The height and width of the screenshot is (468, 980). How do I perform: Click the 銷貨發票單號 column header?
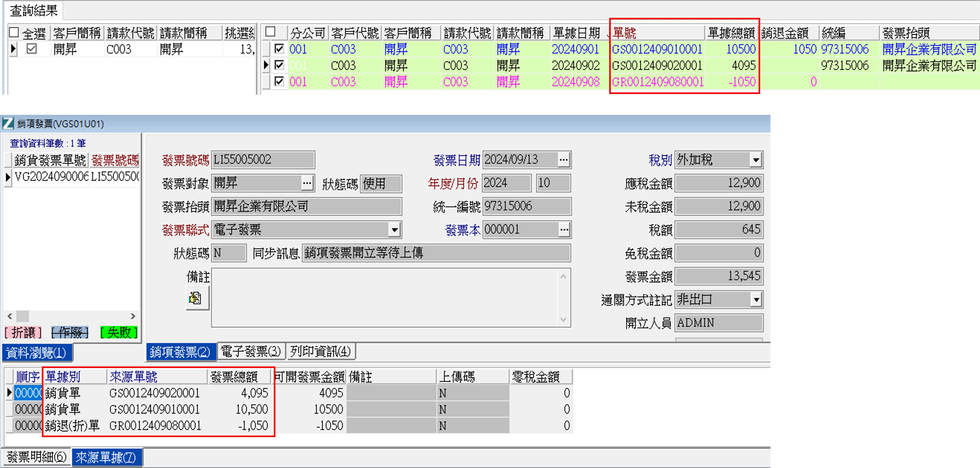pos(51,160)
